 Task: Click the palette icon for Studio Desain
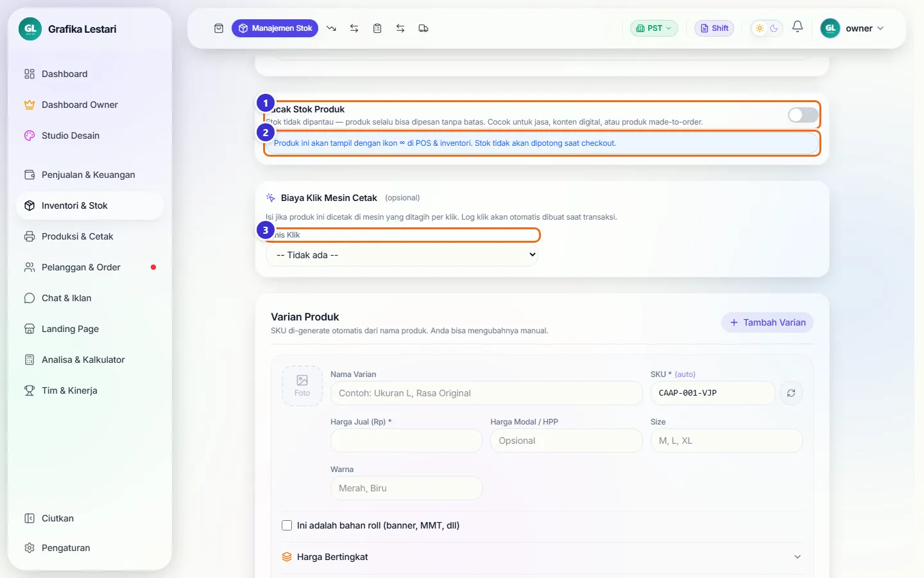[30, 136]
